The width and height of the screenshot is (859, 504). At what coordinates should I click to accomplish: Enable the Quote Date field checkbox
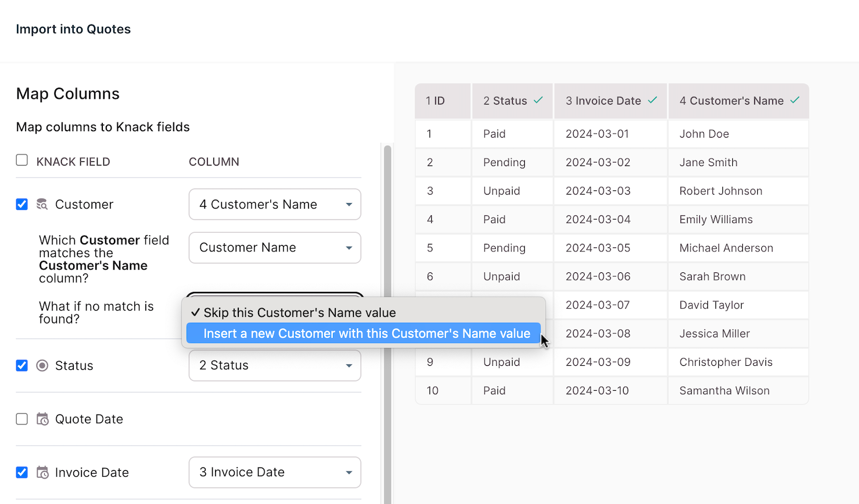point(22,419)
